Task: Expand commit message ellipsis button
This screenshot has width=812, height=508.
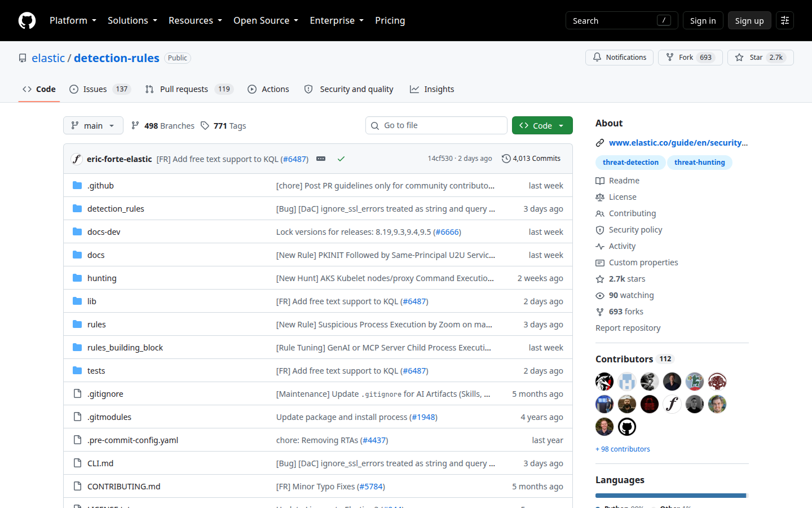Action: point(321,159)
